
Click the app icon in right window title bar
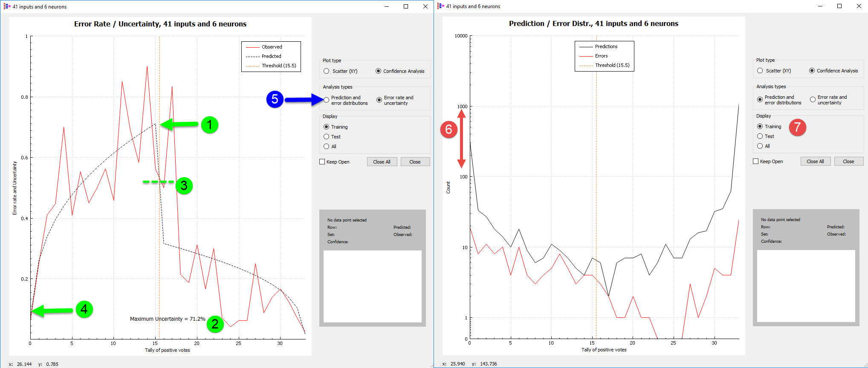click(440, 6)
